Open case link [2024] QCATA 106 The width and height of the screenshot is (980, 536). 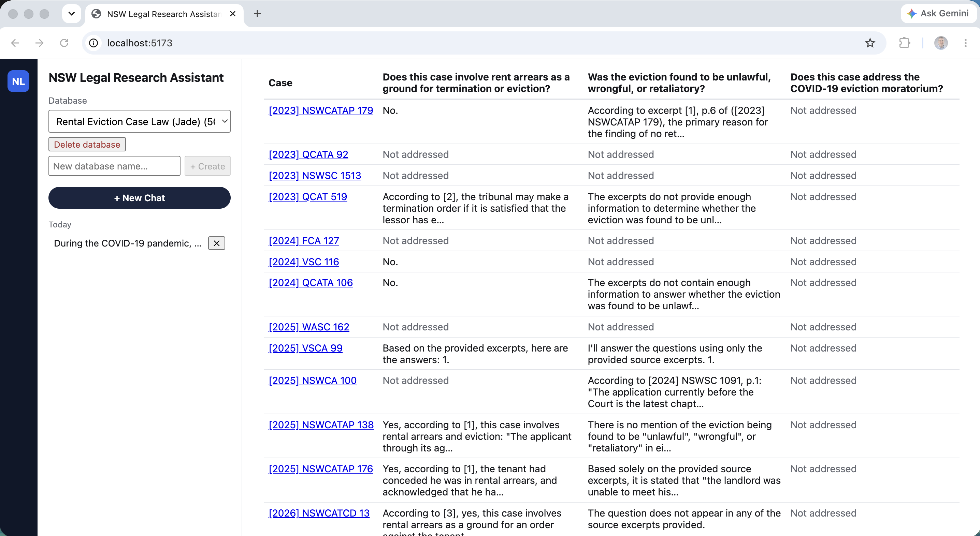pyautogui.click(x=311, y=283)
